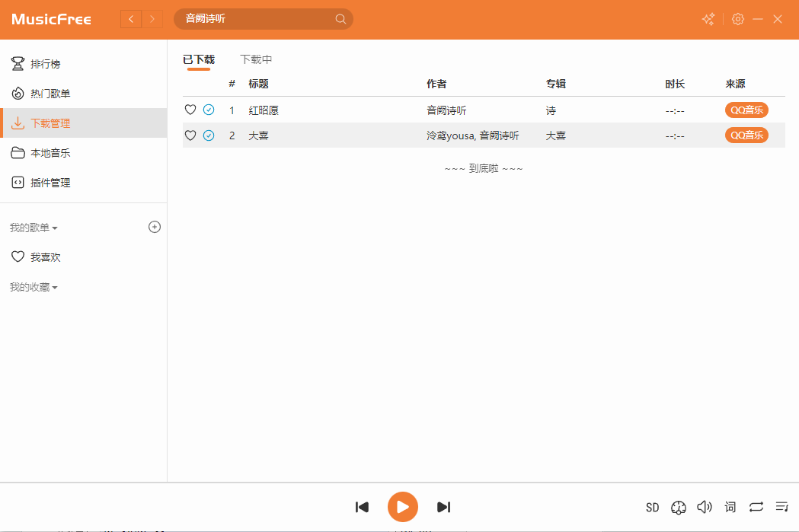Create a new playlist via plus button
799x532 pixels.
pos(155,226)
